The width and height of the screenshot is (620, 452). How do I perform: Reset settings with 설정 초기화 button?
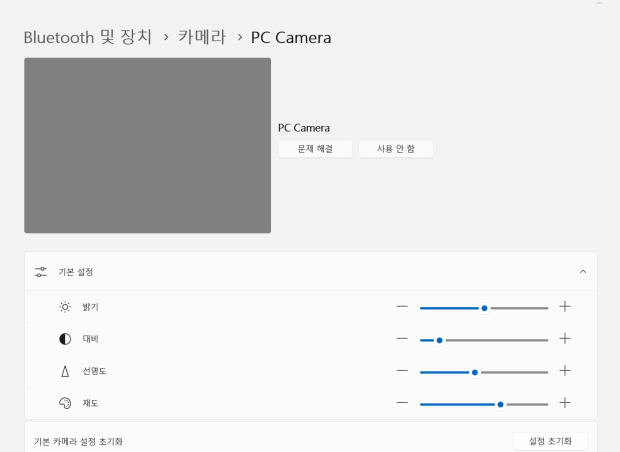(x=550, y=441)
